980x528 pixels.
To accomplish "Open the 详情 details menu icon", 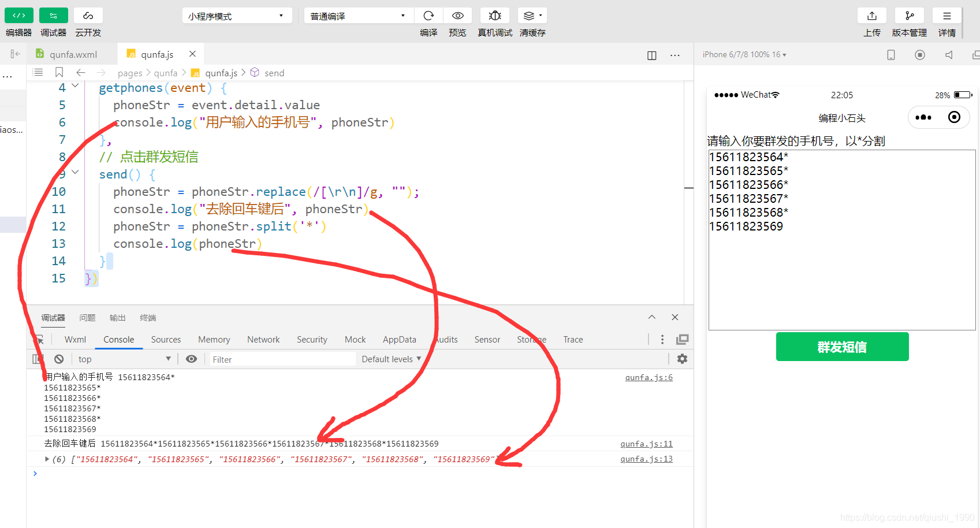I will pyautogui.click(x=947, y=16).
